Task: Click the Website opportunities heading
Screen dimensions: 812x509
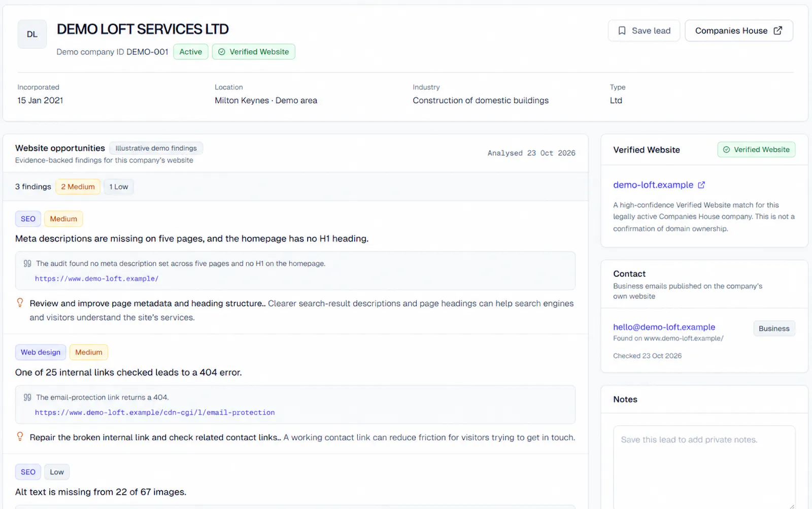Action: (60, 148)
